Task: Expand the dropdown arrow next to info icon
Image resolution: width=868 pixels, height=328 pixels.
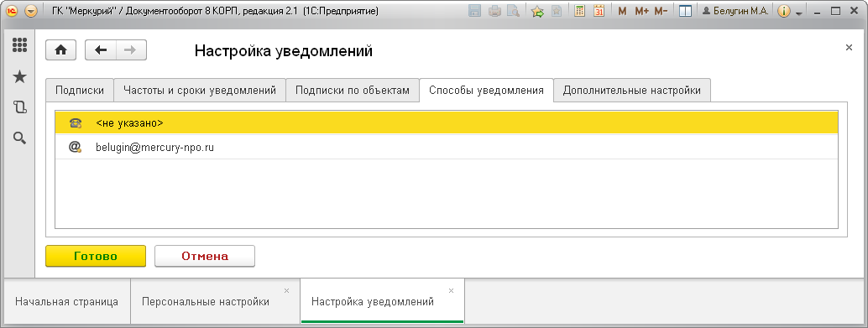Action: click(799, 13)
